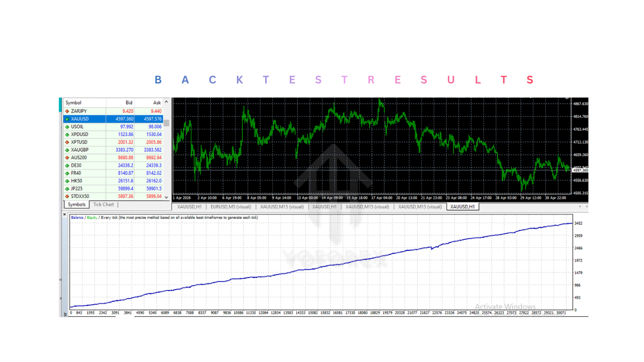This screenshot has width=644, height=362.
Task: Select the STOXX50 symbol name
Action: click(x=80, y=197)
